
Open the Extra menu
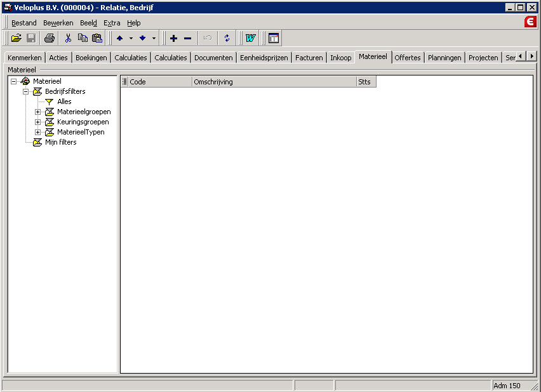point(112,23)
